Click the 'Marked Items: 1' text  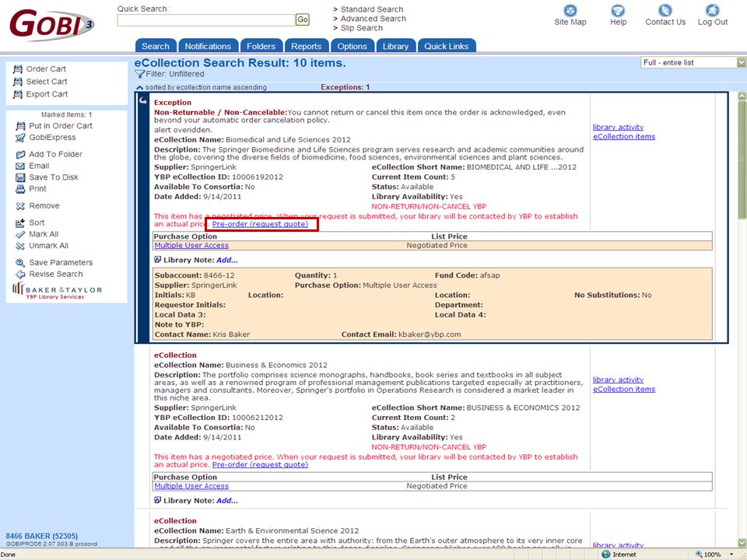(66, 115)
